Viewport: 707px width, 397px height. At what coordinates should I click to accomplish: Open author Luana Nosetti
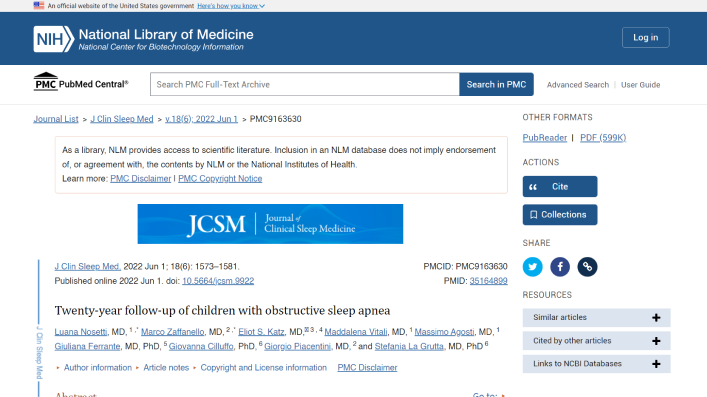pyautogui.click(x=81, y=332)
